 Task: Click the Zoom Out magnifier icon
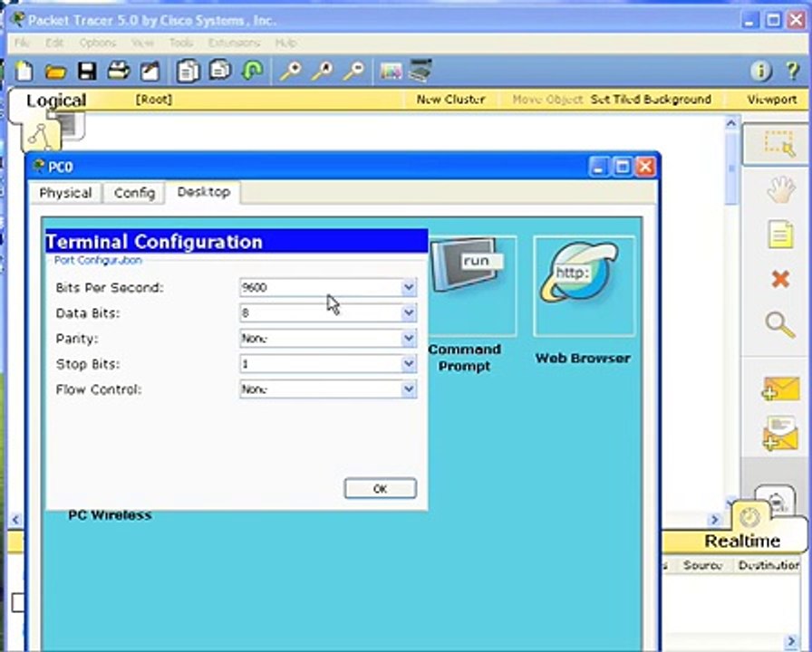click(x=354, y=71)
